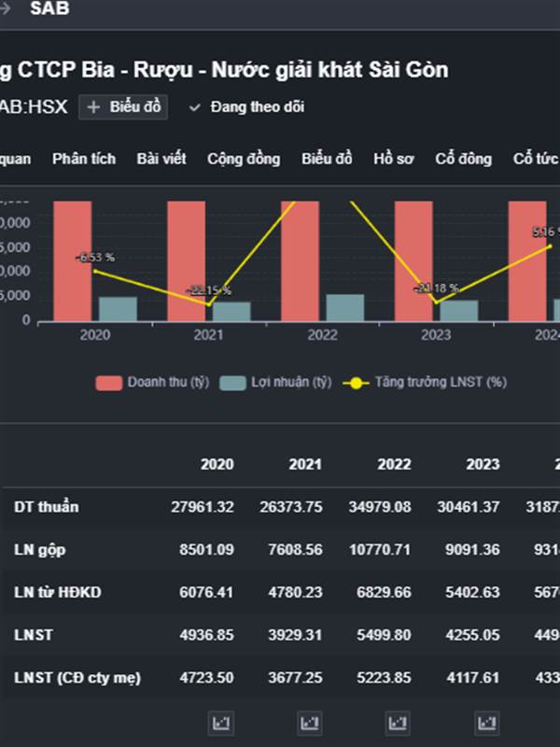
Task: Click DT thuần value 30461.37
Action: pos(469,507)
